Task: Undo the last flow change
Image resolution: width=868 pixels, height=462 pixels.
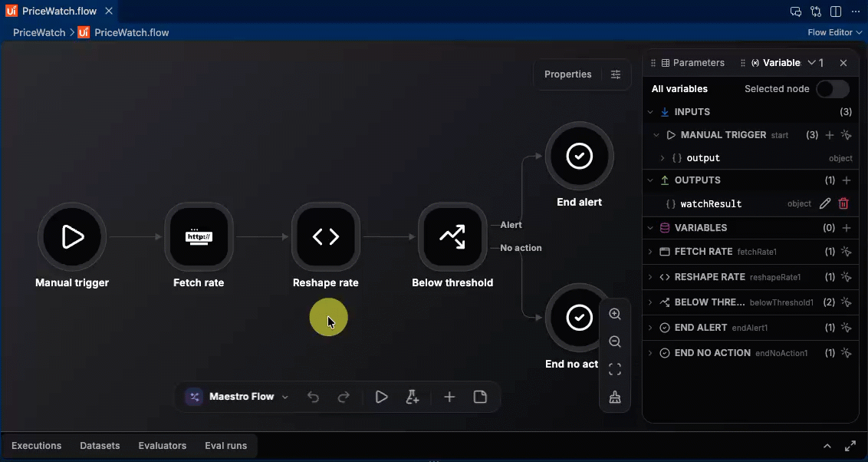Action: click(314, 397)
